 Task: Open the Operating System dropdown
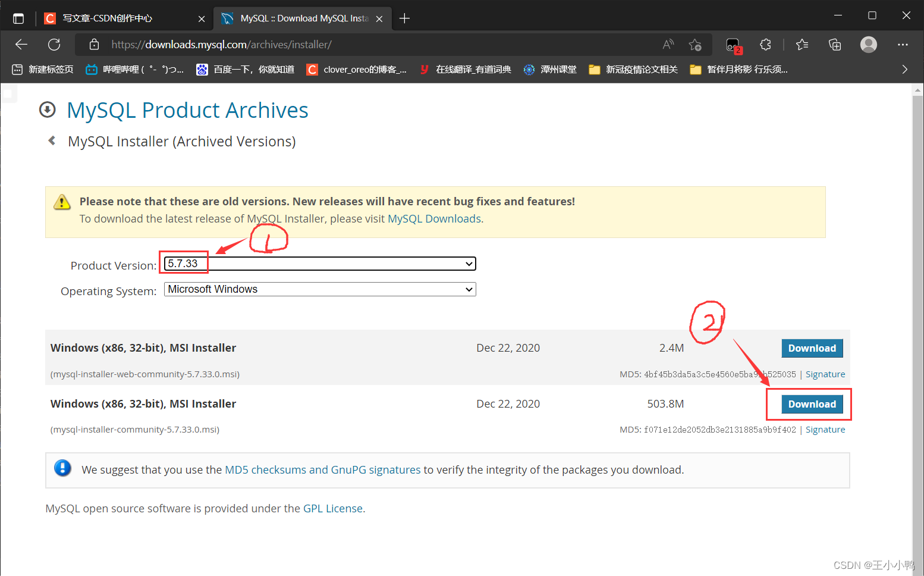[320, 289]
